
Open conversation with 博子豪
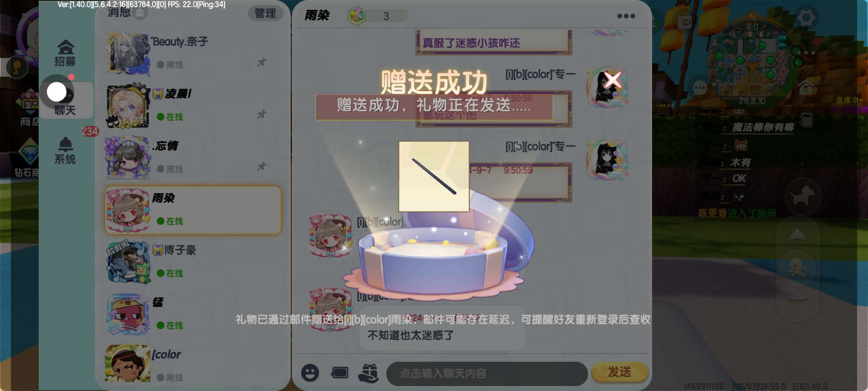tap(193, 262)
